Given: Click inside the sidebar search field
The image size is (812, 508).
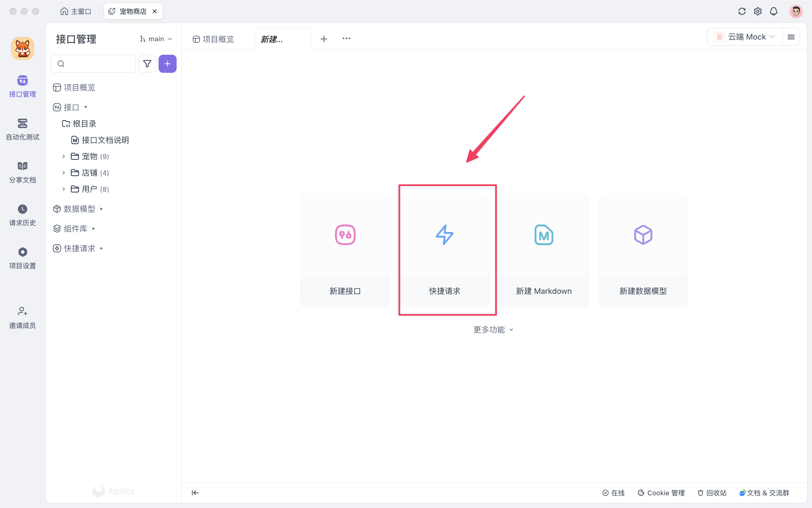Looking at the screenshot, I should (x=94, y=63).
